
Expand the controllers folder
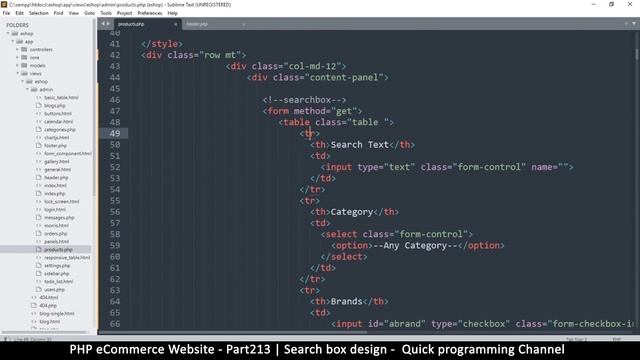[18, 49]
